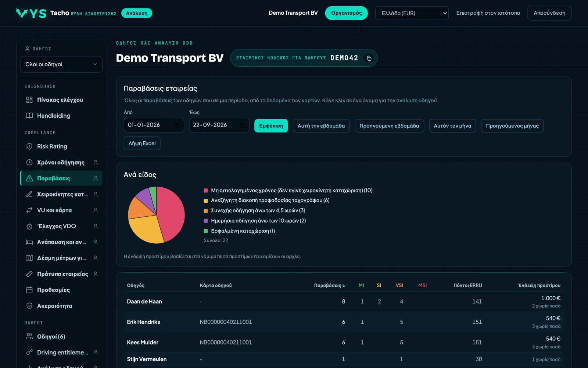This screenshot has height=368, width=588.
Task: Click purple swatch for Ημερήσια οδήγηση
Action: (206, 221)
